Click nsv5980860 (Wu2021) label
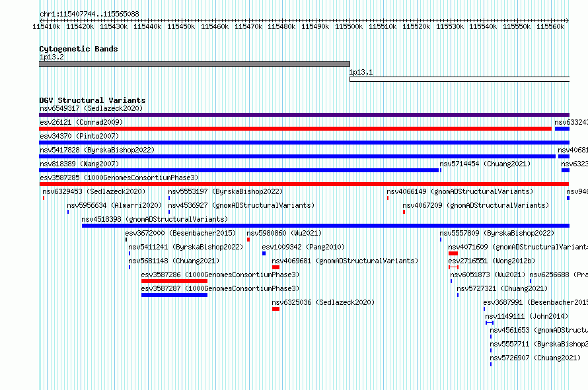Image resolution: width=588 pixels, height=390 pixels. click(x=284, y=233)
